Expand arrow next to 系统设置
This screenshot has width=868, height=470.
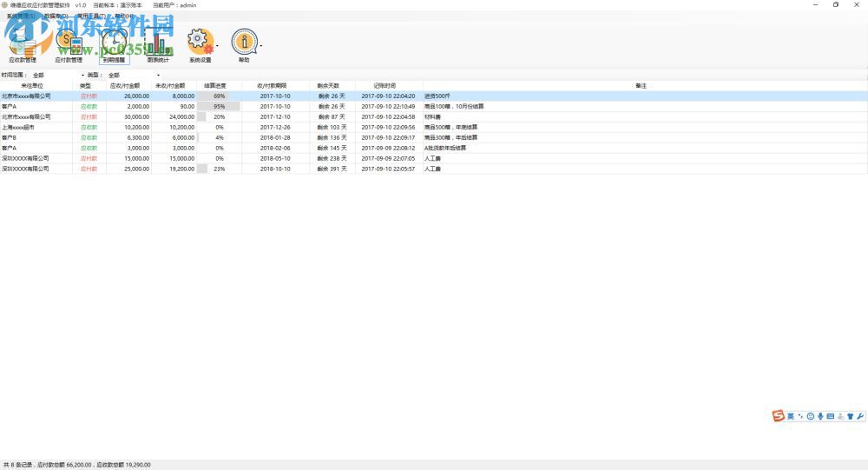point(217,45)
